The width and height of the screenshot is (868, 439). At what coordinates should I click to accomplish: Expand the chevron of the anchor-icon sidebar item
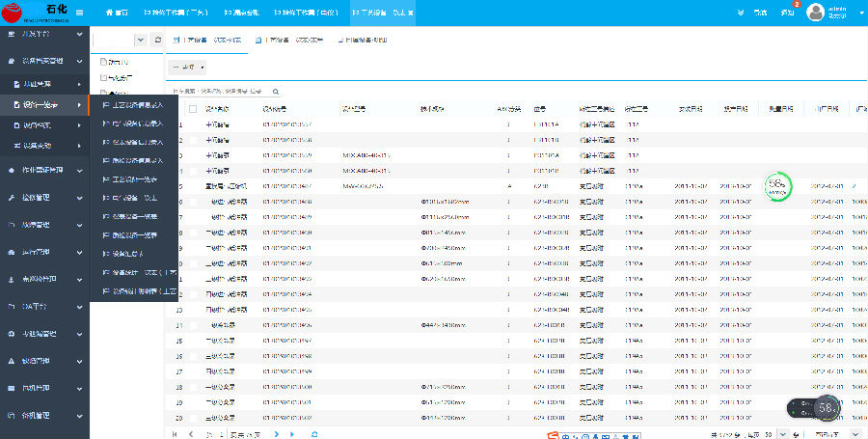tap(80, 280)
